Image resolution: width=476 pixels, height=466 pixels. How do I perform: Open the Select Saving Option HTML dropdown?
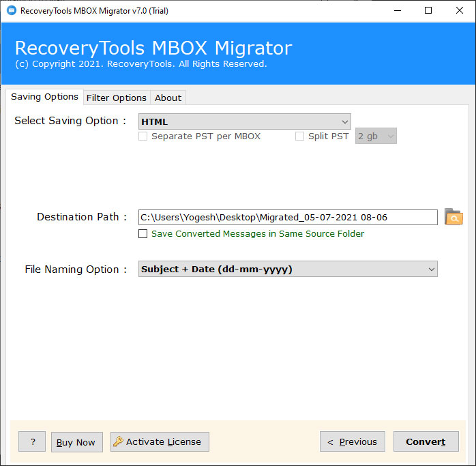click(x=245, y=122)
